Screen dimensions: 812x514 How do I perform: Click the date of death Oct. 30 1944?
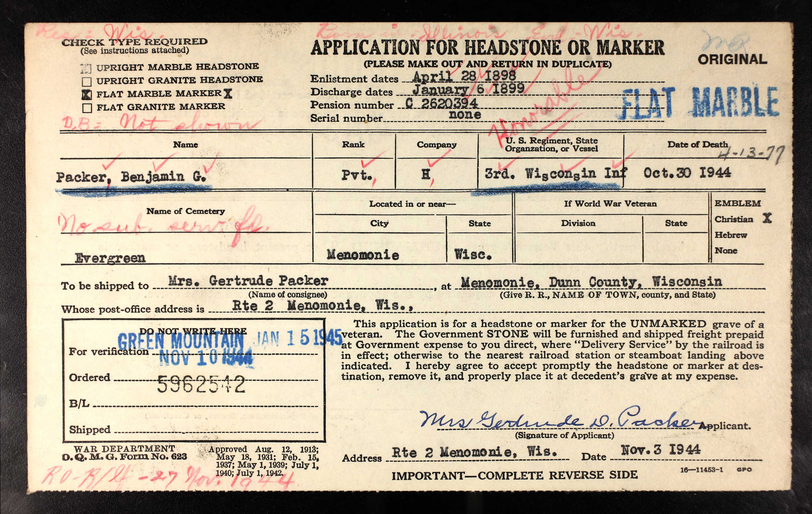pos(687,173)
